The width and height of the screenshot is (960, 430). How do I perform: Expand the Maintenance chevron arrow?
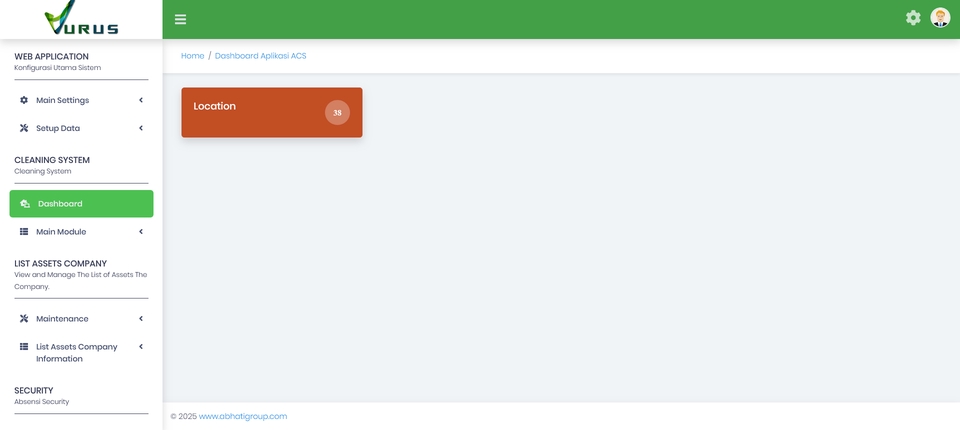coord(141,319)
